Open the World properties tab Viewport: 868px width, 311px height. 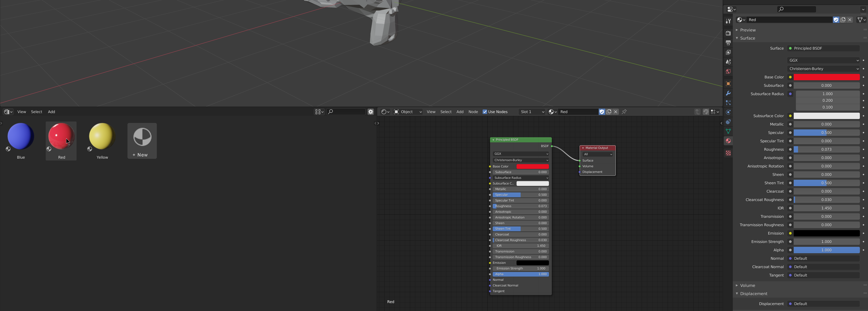[728, 71]
